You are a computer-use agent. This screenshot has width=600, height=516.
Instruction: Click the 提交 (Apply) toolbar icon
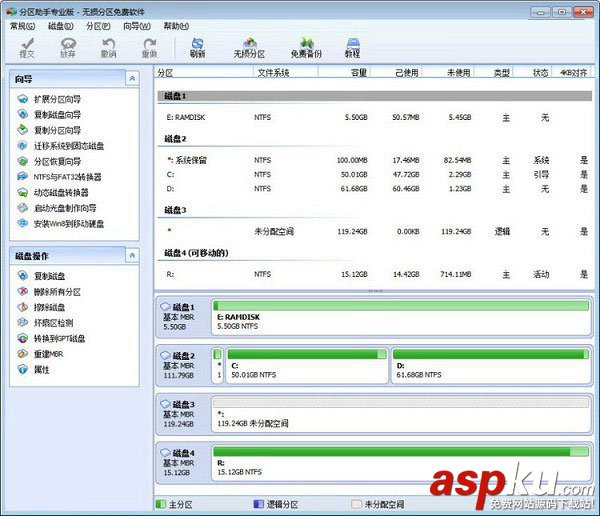pos(27,46)
